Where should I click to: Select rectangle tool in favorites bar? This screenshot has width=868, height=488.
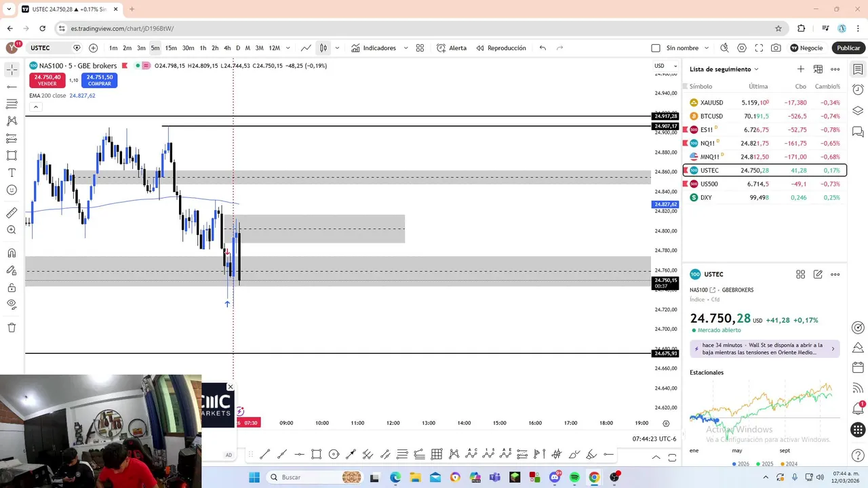point(317,455)
